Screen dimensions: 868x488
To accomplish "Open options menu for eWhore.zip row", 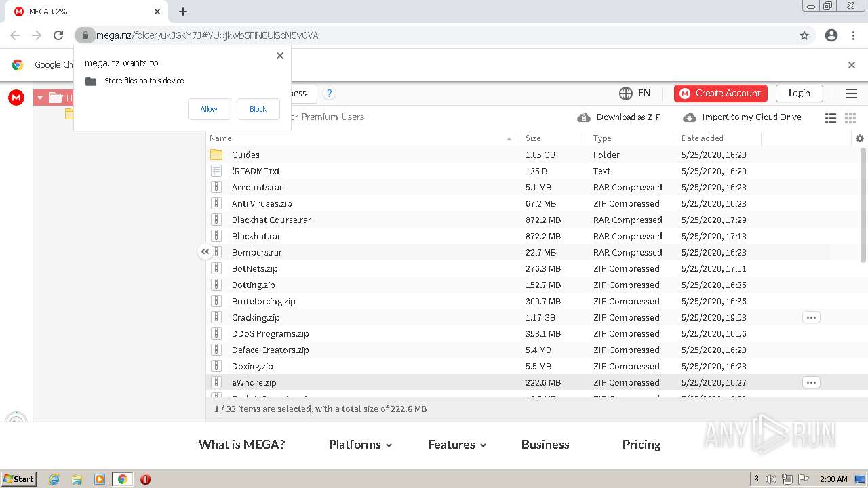I will [x=811, y=382].
